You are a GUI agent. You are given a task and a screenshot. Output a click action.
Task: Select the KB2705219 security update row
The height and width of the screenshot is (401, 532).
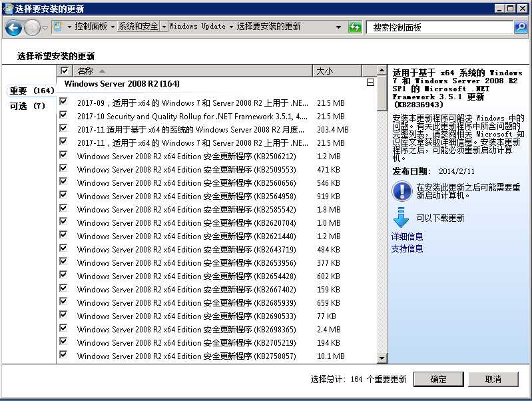click(216, 342)
